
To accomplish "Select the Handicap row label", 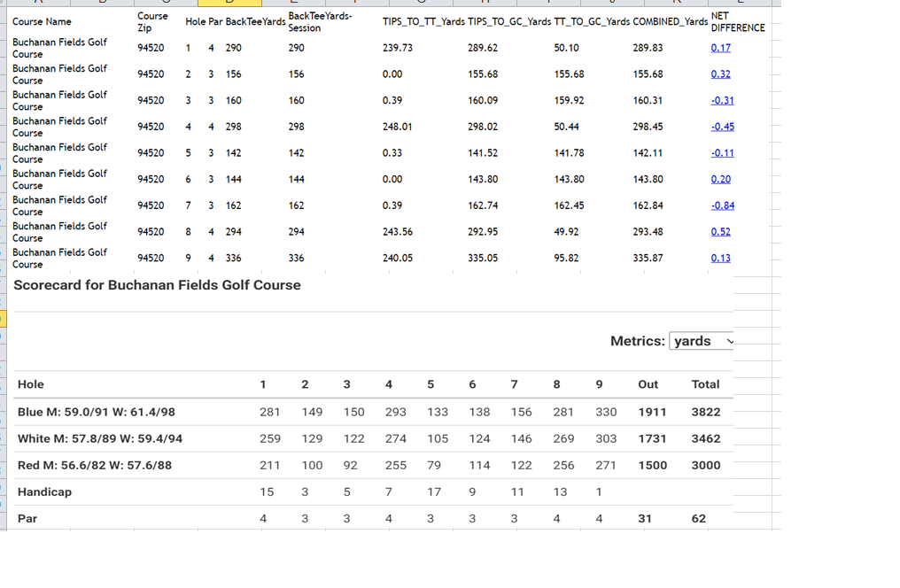I will pyautogui.click(x=45, y=491).
